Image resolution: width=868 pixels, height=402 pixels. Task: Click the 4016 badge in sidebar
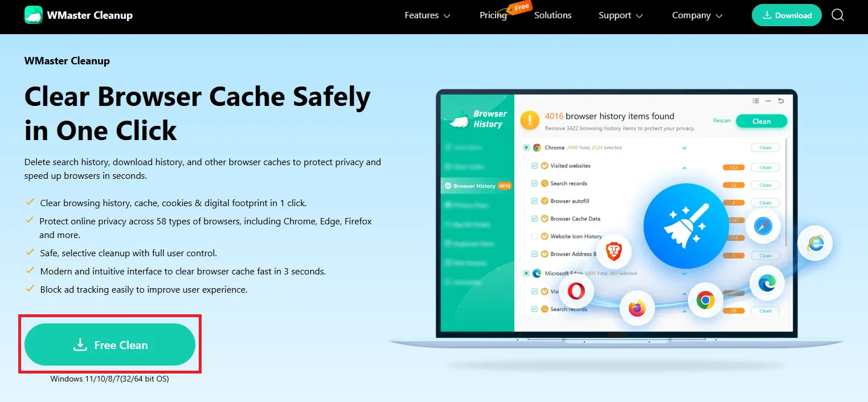click(505, 186)
